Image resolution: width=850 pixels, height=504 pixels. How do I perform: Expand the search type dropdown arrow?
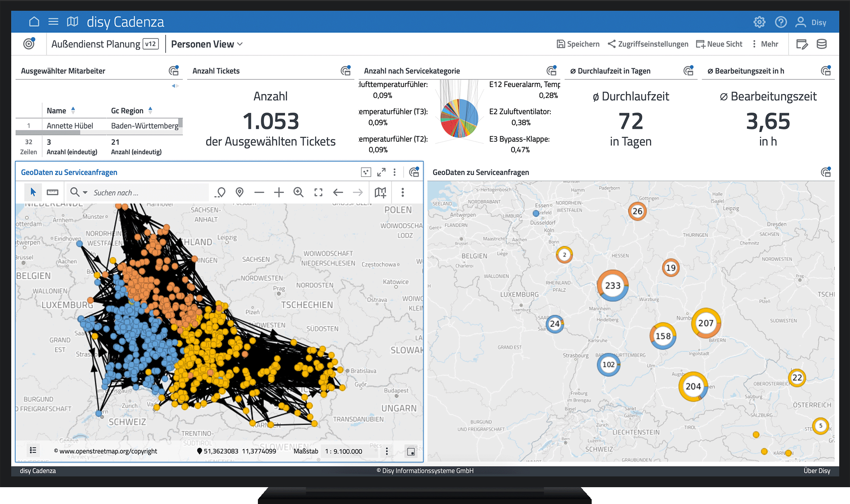point(85,192)
